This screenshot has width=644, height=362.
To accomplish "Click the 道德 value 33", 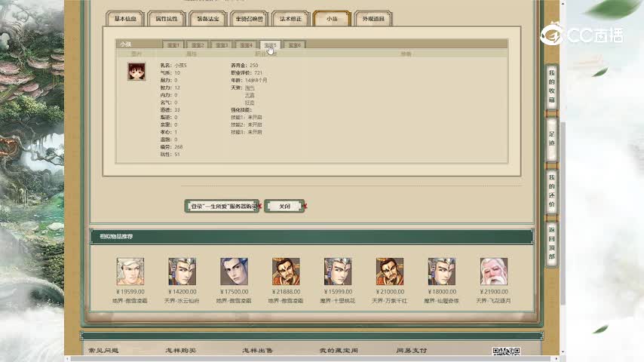I will [x=177, y=109].
